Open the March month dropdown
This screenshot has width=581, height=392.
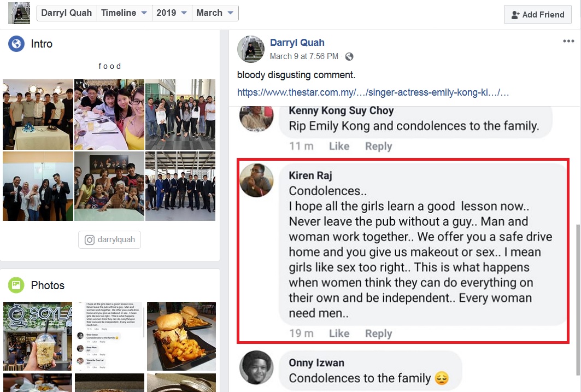[x=215, y=13]
